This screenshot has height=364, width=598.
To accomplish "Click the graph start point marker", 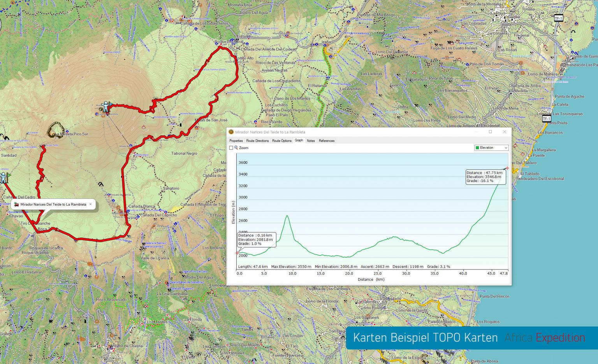I will tap(237, 253).
